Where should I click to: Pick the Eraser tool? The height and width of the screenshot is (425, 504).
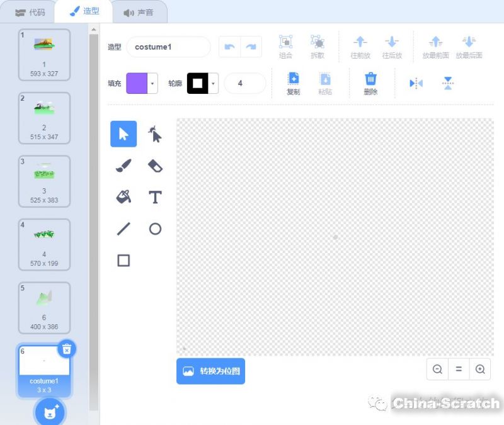click(x=155, y=166)
